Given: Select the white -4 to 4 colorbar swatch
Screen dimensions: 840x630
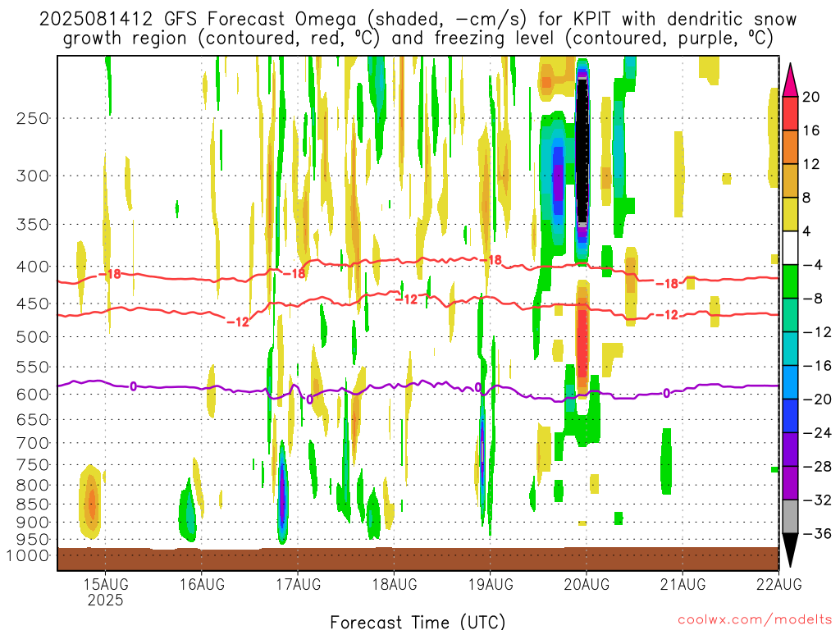Looking at the screenshot, I should point(790,248).
